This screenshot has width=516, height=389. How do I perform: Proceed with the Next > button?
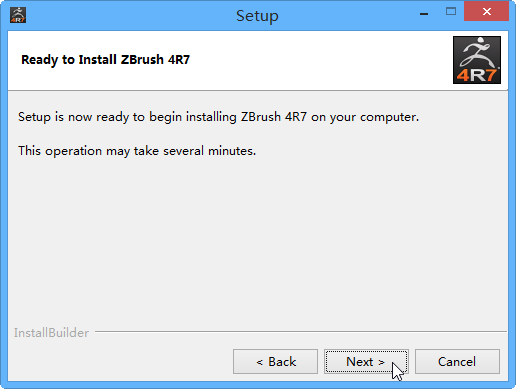click(366, 362)
